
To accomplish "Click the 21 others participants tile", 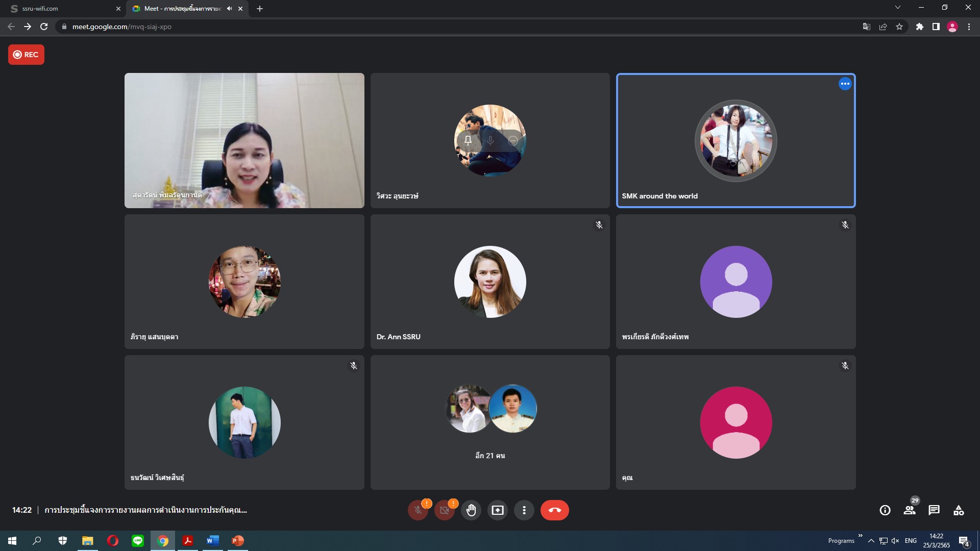I will [x=490, y=422].
